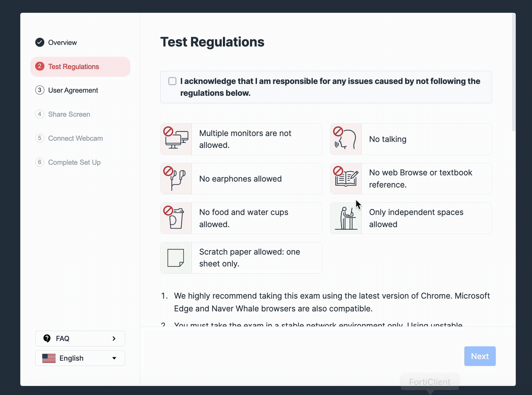Click the no food and cups icon
Image resolution: width=532 pixels, height=395 pixels.
[x=176, y=218]
